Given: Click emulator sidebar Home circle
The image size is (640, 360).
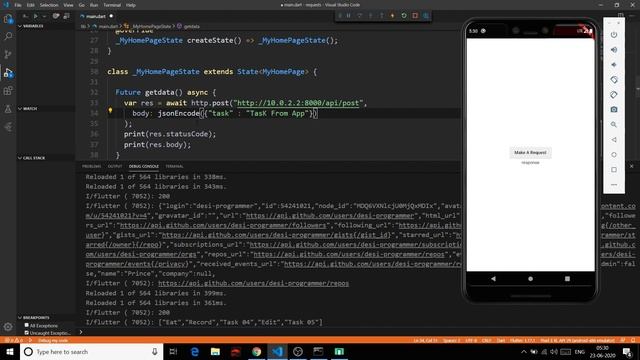Looking at the screenshot, I should pyautogui.click(x=614, y=155).
